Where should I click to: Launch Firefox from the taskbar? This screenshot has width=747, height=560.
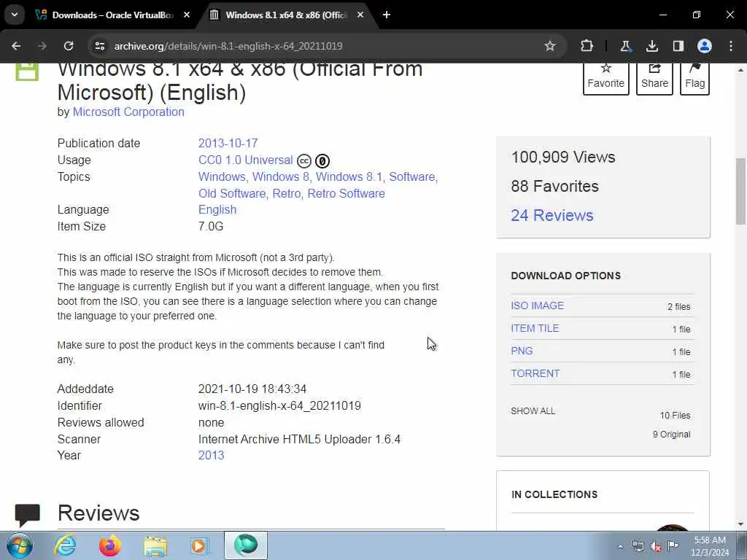110,545
